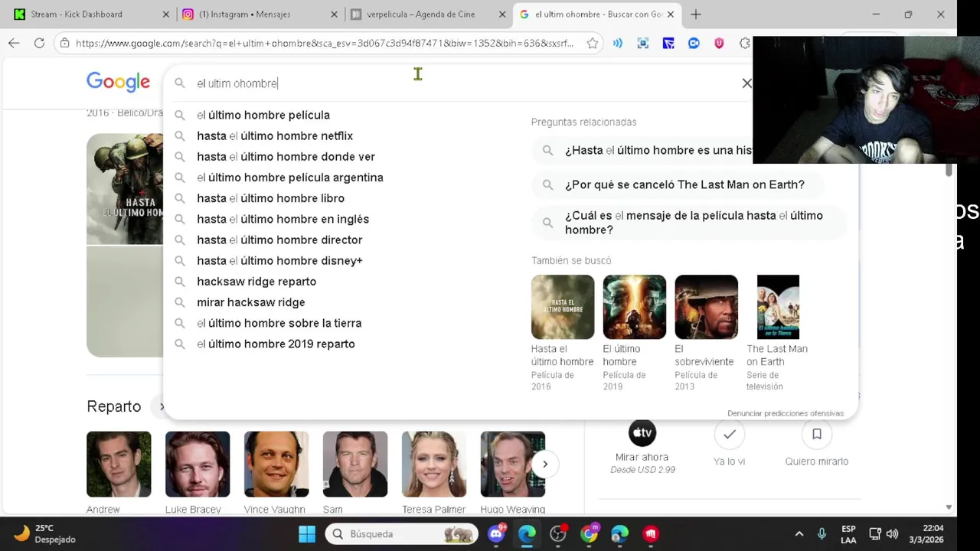Pick hasta el último hombre donde ver
This screenshot has height=551, width=980.
[285, 157]
